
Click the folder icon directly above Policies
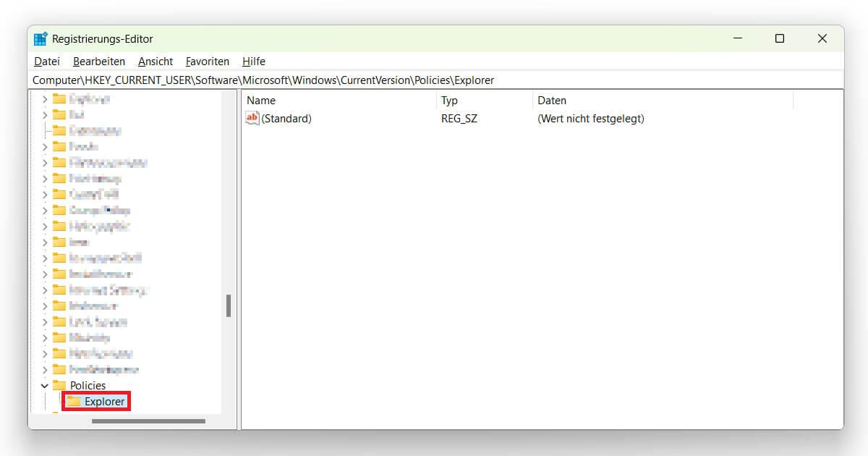pyautogui.click(x=59, y=369)
